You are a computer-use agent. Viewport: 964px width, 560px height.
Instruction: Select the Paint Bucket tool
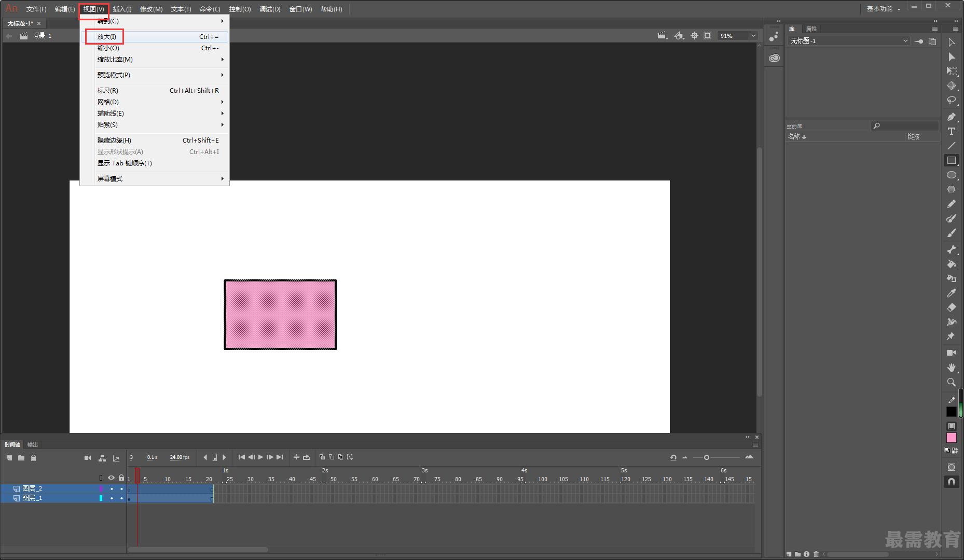pyautogui.click(x=951, y=264)
